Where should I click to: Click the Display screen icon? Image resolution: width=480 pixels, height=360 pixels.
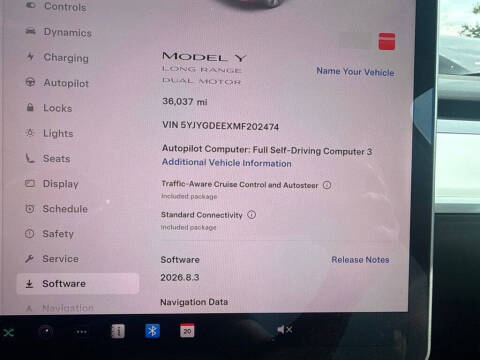(30, 183)
